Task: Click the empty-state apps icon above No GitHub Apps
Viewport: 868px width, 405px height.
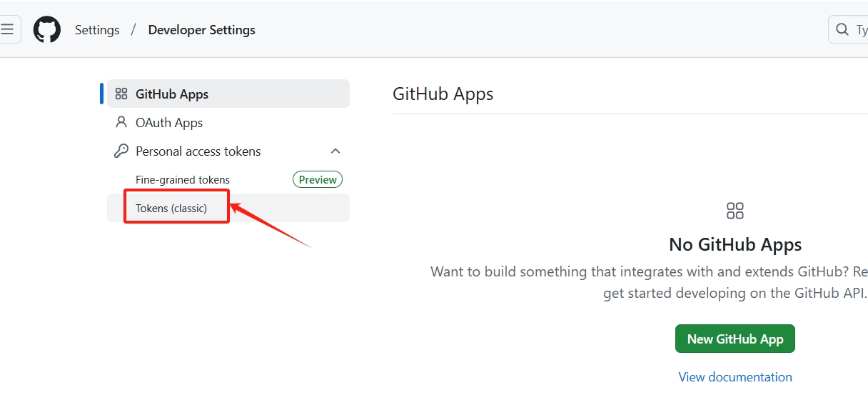Action: click(x=735, y=211)
